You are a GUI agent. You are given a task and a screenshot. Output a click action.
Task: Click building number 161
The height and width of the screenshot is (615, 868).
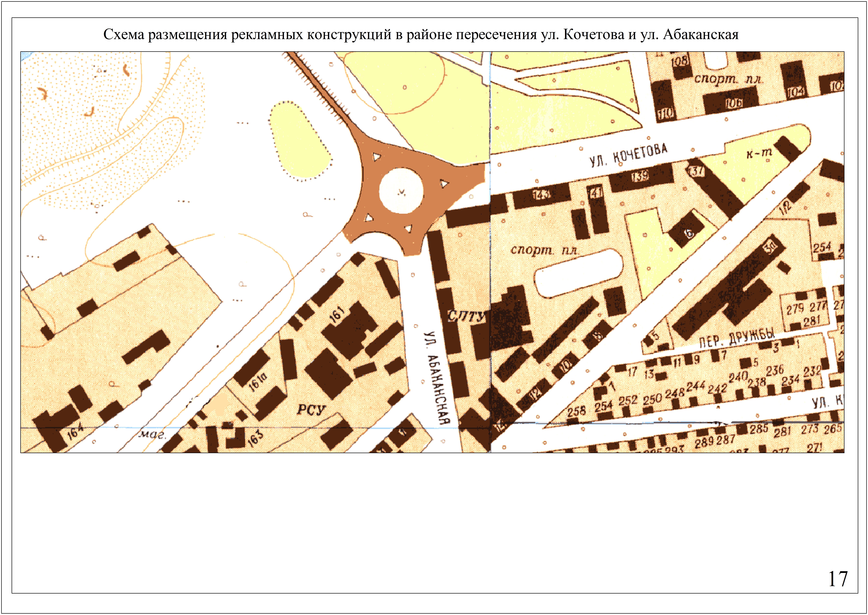(x=337, y=315)
